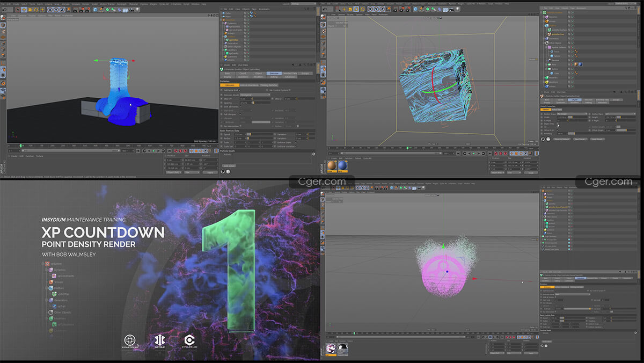The height and width of the screenshot is (363, 644).
Task: Click Undo in the swirling cube window toolbar
Action: tap(325, 9)
